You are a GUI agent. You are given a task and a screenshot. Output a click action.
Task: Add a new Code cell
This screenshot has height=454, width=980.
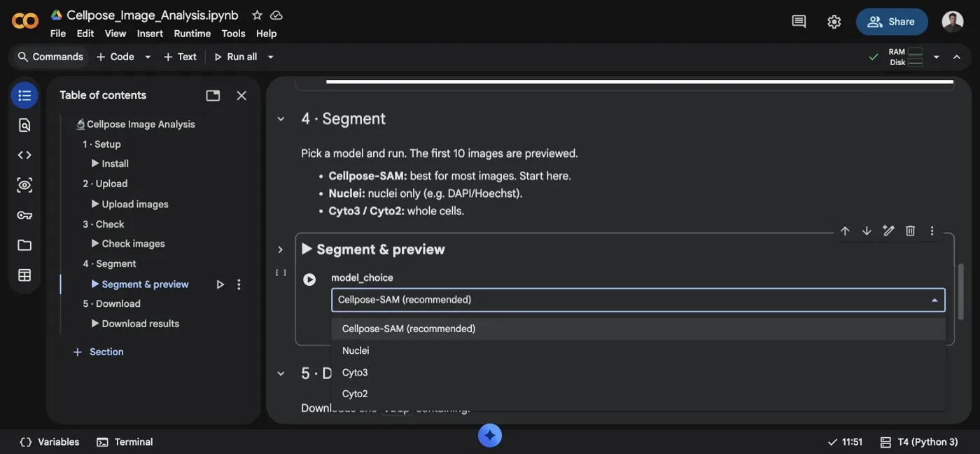(115, 57)
